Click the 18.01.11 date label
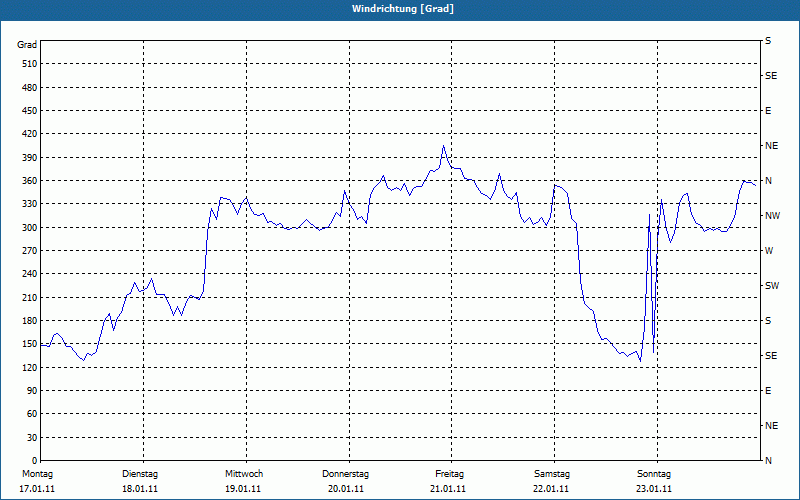The image size is (800, 500). coord(140,489)
